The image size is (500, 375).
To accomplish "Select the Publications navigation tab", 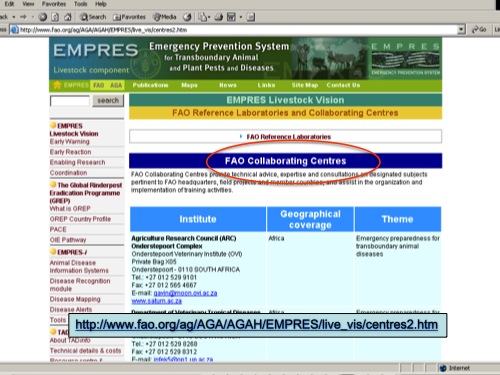I will click(150, 85).
